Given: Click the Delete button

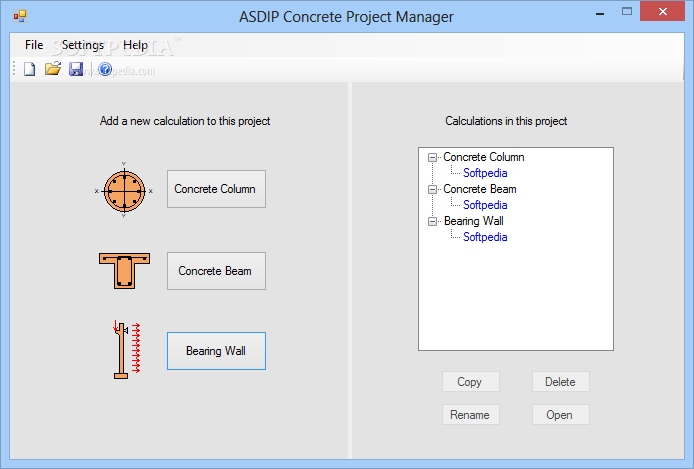Looking at the screenshot, I should [x=560, y=381].
